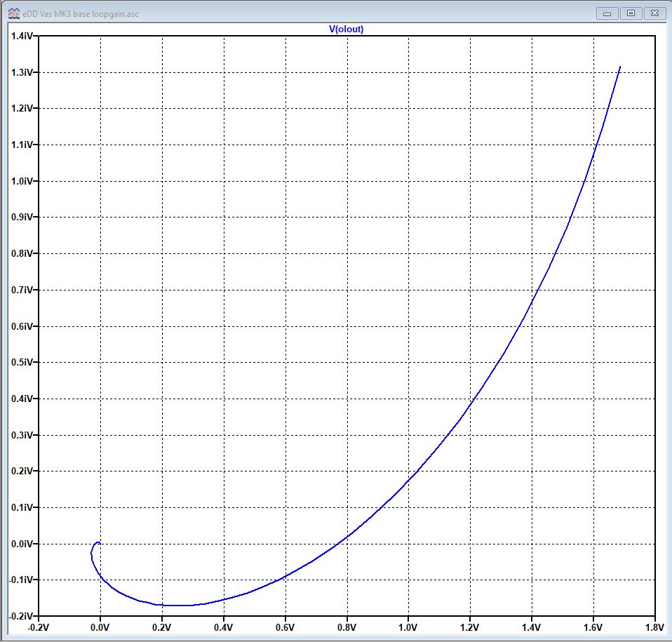
Task: Click the LTspice window icon in title bar
Action: click(x=14, y=14)
